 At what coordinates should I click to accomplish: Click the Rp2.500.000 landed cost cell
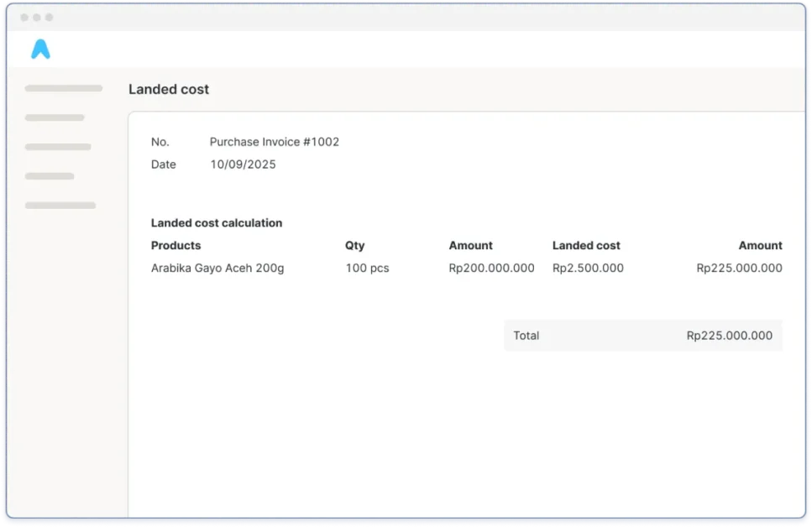(x=588, y=269)
